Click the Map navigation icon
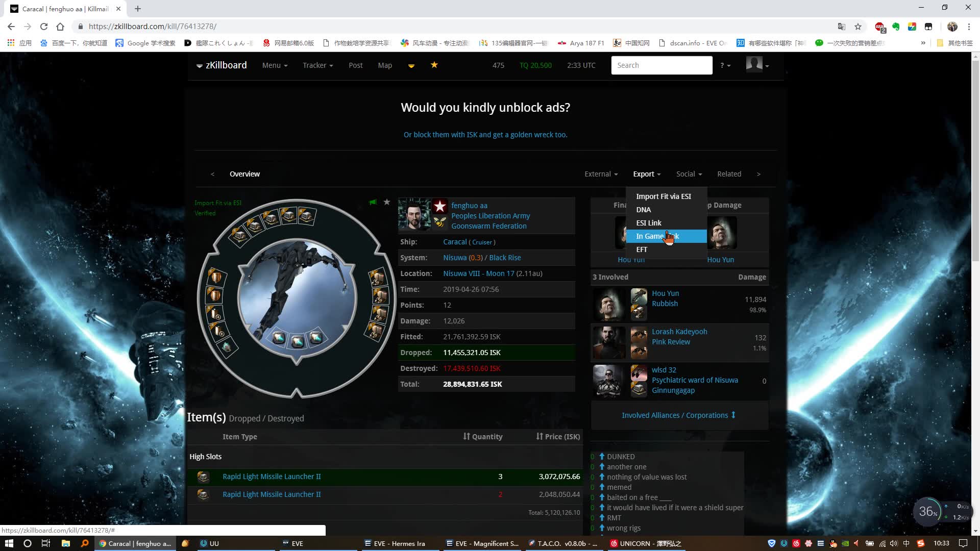The height and width of the screenshot is (551, 980). coord(386,65)
